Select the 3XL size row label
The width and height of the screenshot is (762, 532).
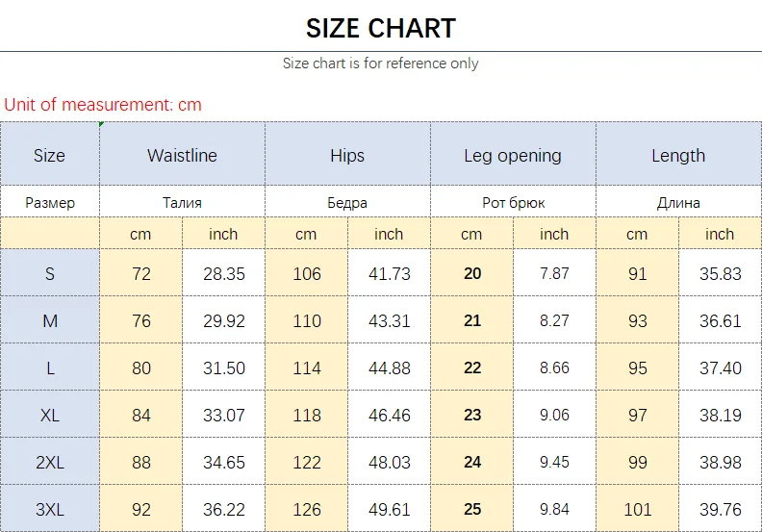49,510
